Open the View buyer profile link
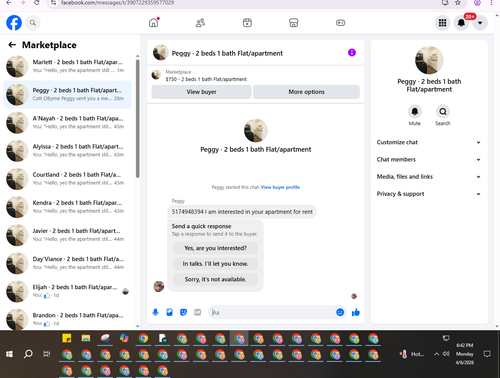500x378 pixels. 280,187
